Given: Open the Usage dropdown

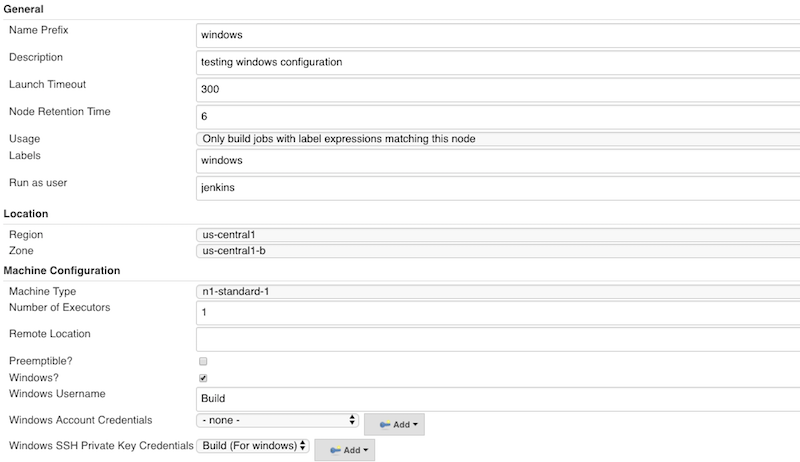Looking at the screenshot, I should 497,138.
